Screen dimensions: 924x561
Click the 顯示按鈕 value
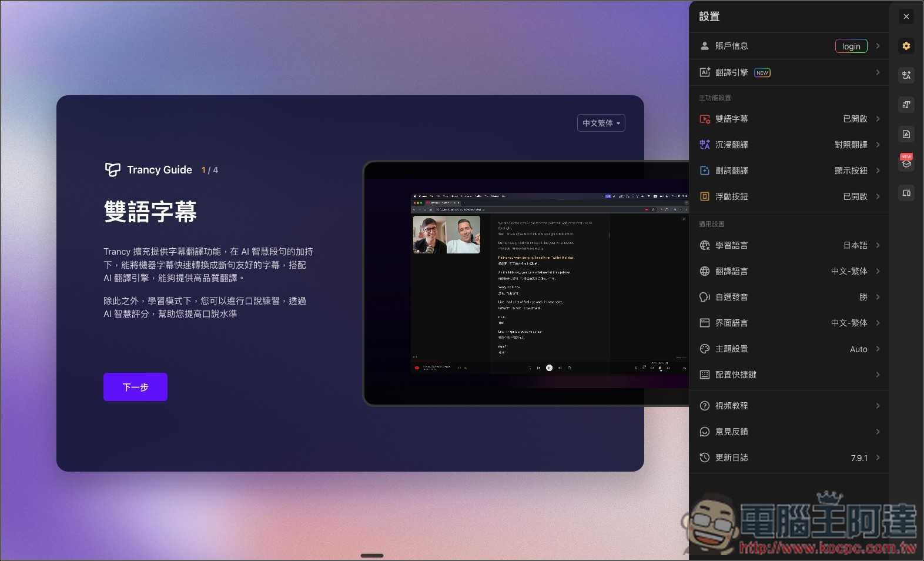(851, 171)
